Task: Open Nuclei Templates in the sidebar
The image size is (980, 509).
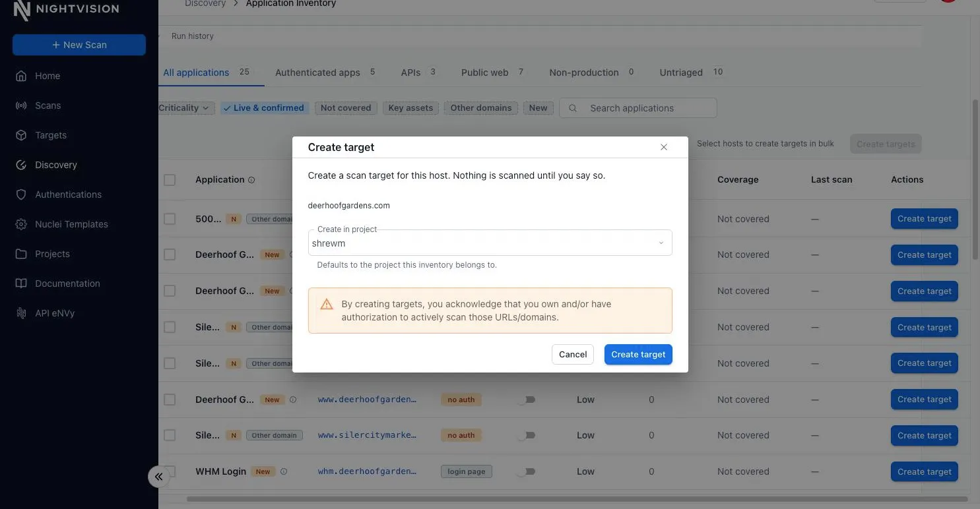Action: tap(71, 224)
